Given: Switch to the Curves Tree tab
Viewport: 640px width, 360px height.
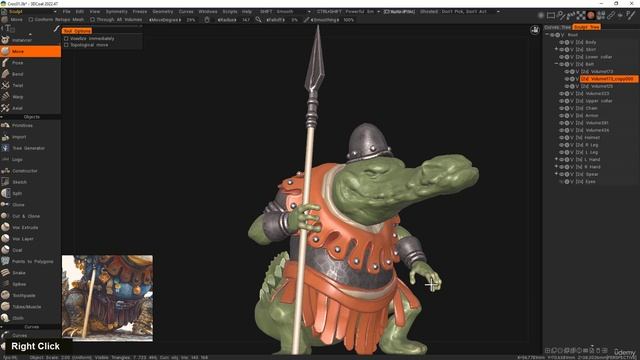Looking at the screenshot, I should [558, 27].
